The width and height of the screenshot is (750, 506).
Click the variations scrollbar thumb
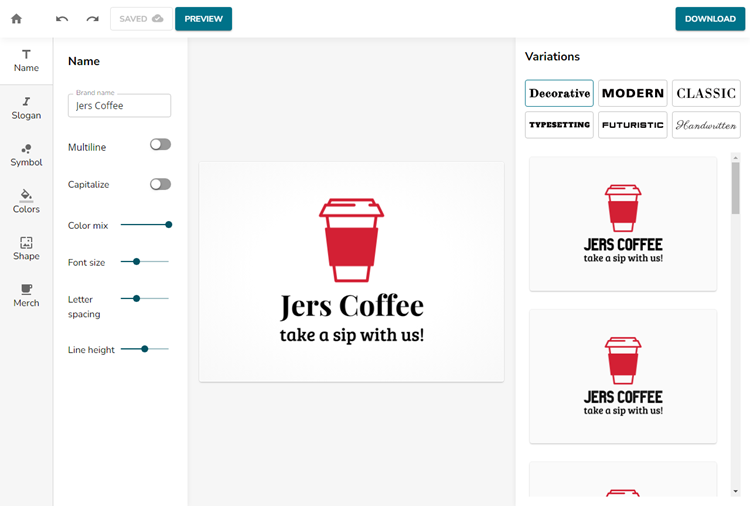click(x=735, y=188)
